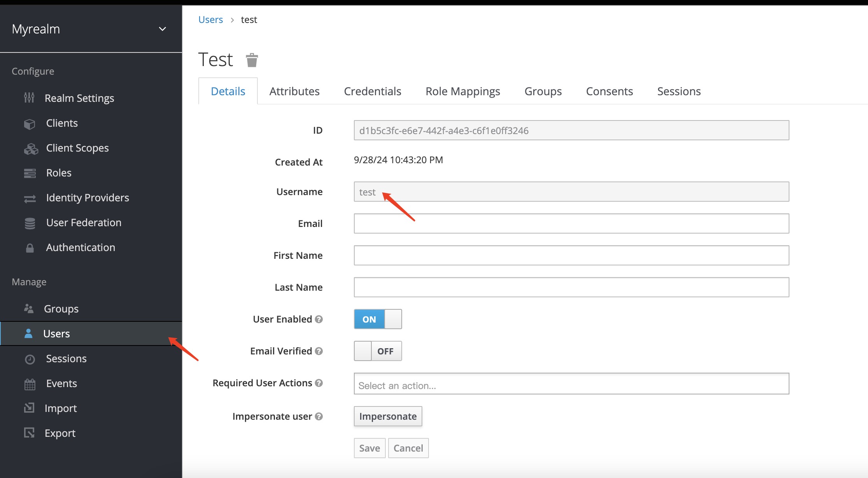Click the Cancel button

click(x=409, y=448)
